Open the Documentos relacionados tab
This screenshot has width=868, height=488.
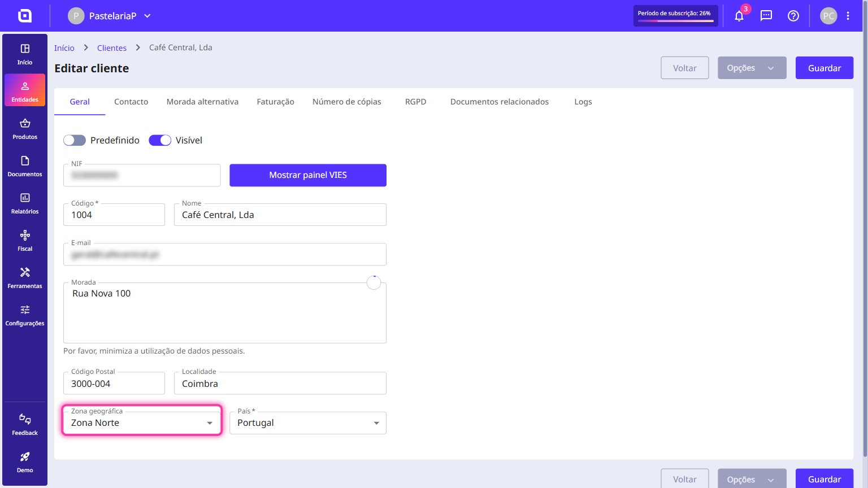500,102
